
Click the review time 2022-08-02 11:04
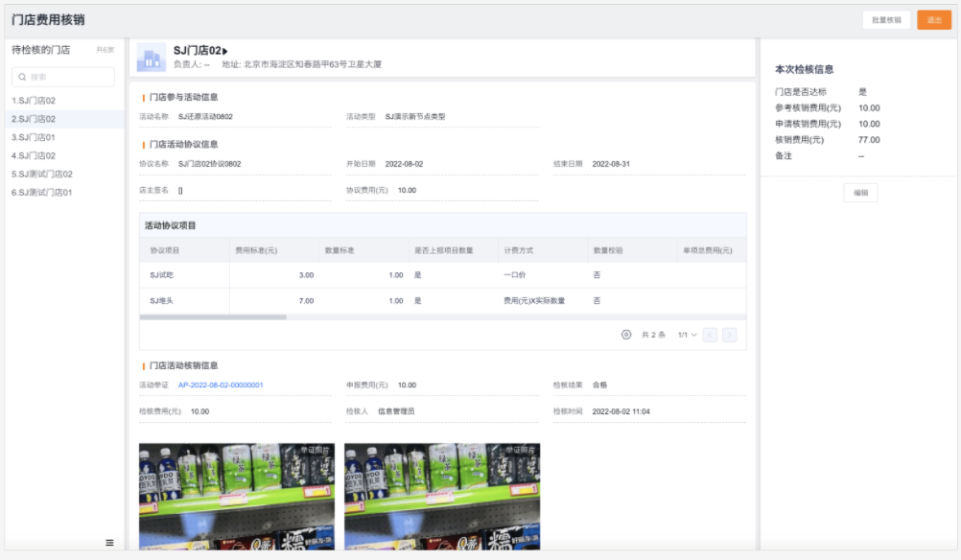621,411
